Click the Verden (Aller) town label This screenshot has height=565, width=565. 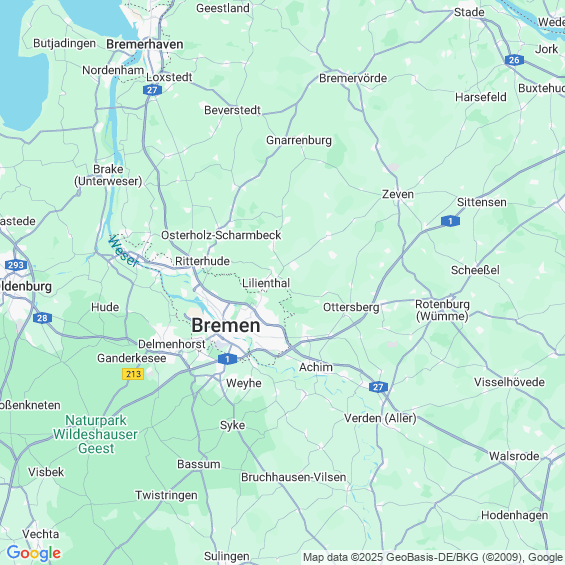[380, 418]
